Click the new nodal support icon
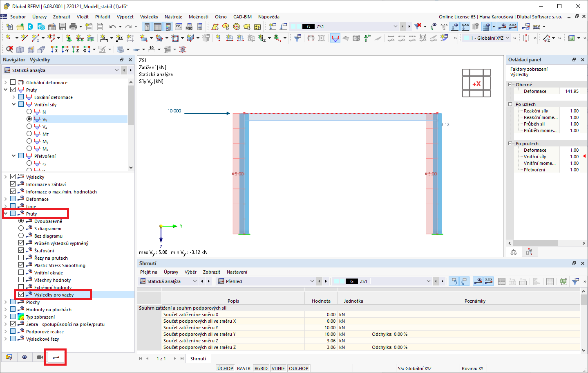The height and width of the screenshot is (373, 588). [69, 38]
